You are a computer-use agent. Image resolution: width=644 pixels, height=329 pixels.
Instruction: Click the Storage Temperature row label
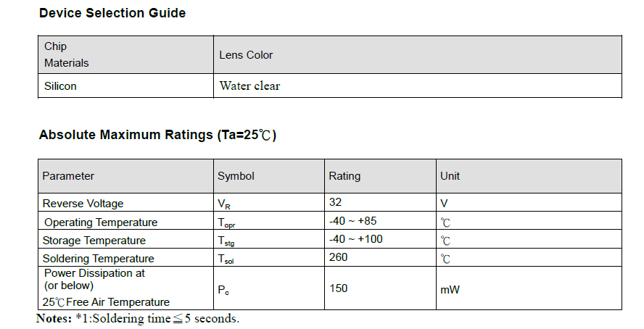pos(94,241)
